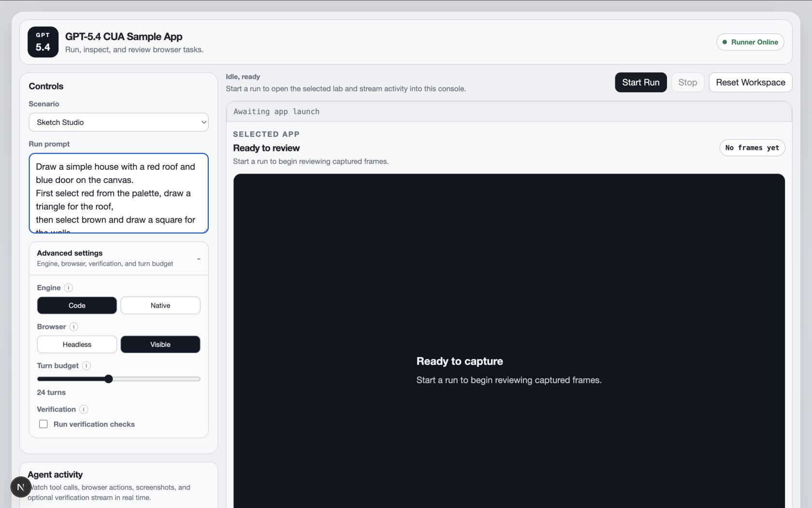Click the GPT 5.4 app logo

coord(43,42)
